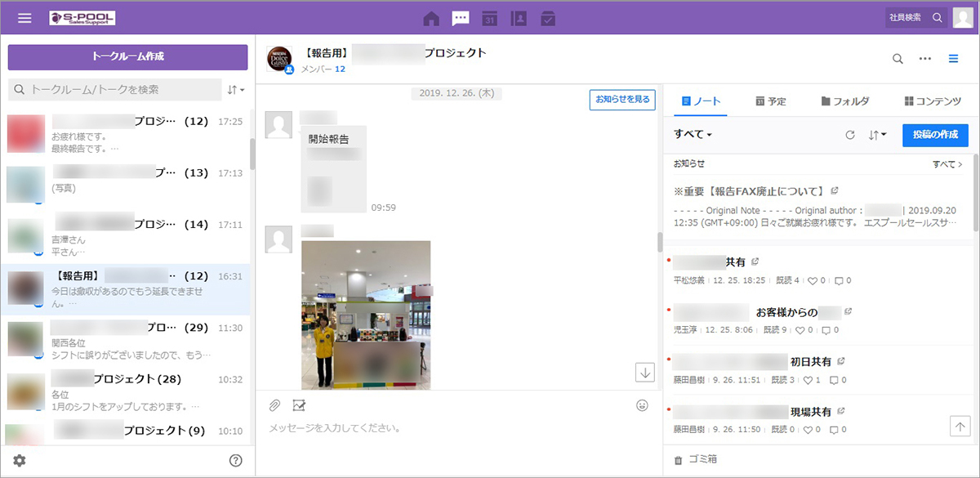Click the paperclip attach file icon

coord(275,405)
